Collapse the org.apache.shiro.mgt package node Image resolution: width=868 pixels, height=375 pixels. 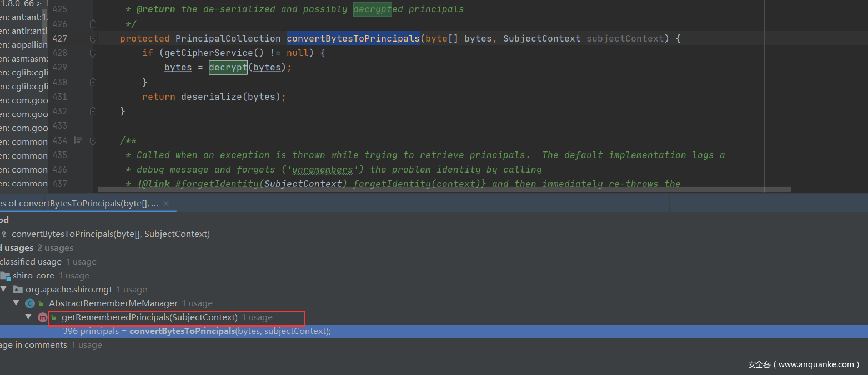(x=4, y=290)
